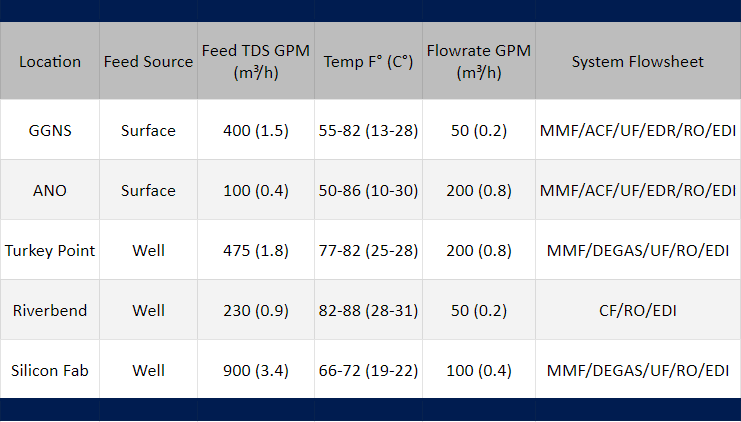
Task: Select the CF/RO/EDI flowsheet cell
Action: click(638, 310)
